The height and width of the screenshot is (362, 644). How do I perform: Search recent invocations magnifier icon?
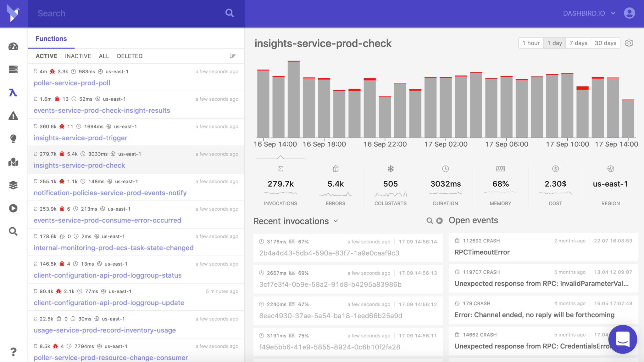click(429, 221)
